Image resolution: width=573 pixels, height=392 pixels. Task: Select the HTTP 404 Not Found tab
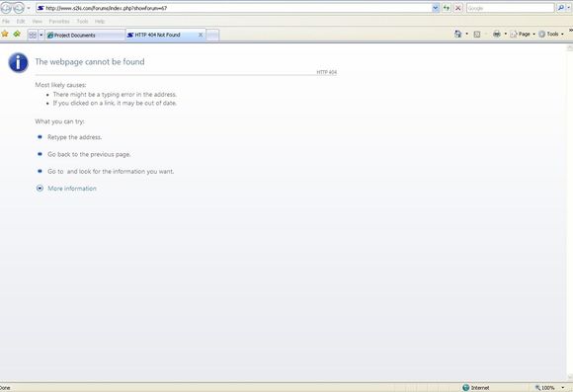[x=165, y=35]
